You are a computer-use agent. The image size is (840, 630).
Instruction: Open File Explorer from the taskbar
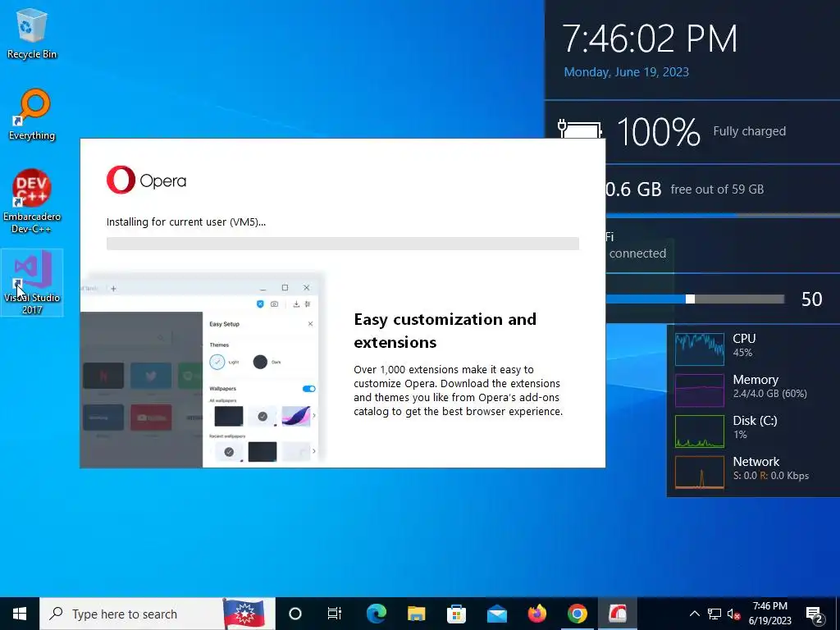(416, 614)
